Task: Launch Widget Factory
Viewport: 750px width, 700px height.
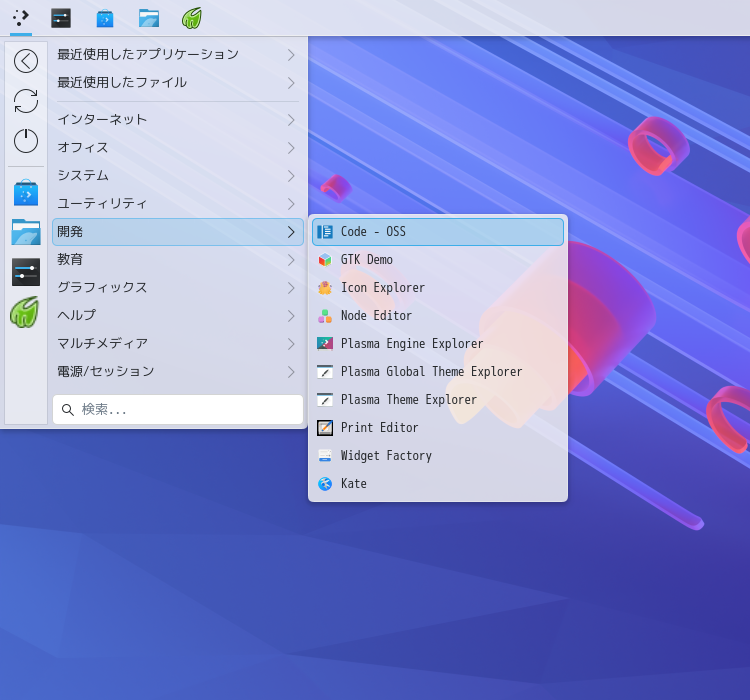Action: click(386, 456)
